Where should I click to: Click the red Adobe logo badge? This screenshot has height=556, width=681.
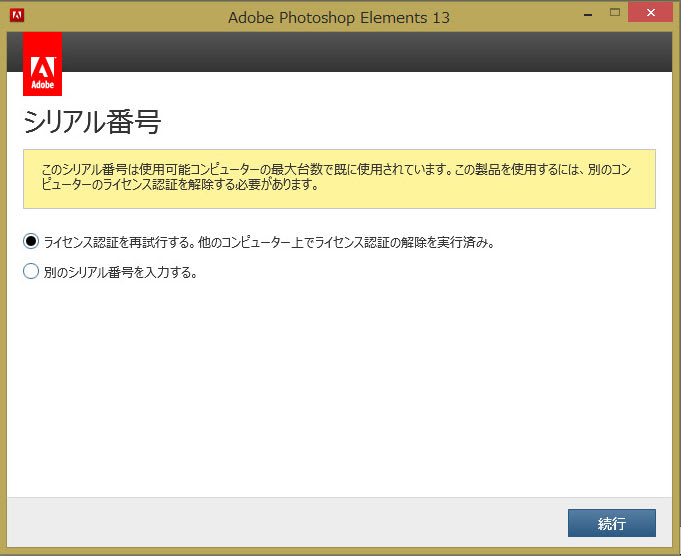[x=43, y=64]
